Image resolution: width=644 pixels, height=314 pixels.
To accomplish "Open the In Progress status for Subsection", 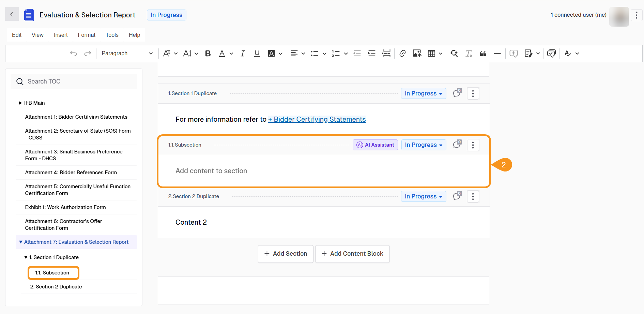I will [423, 145].
